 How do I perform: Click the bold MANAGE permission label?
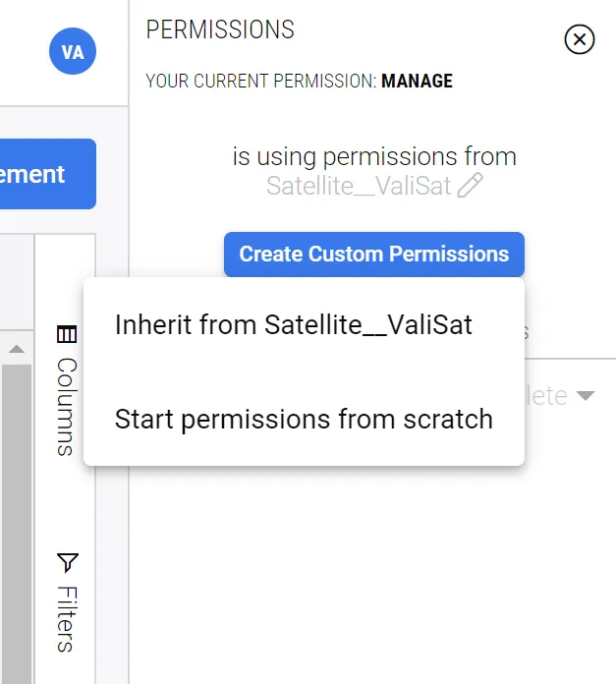417,82
